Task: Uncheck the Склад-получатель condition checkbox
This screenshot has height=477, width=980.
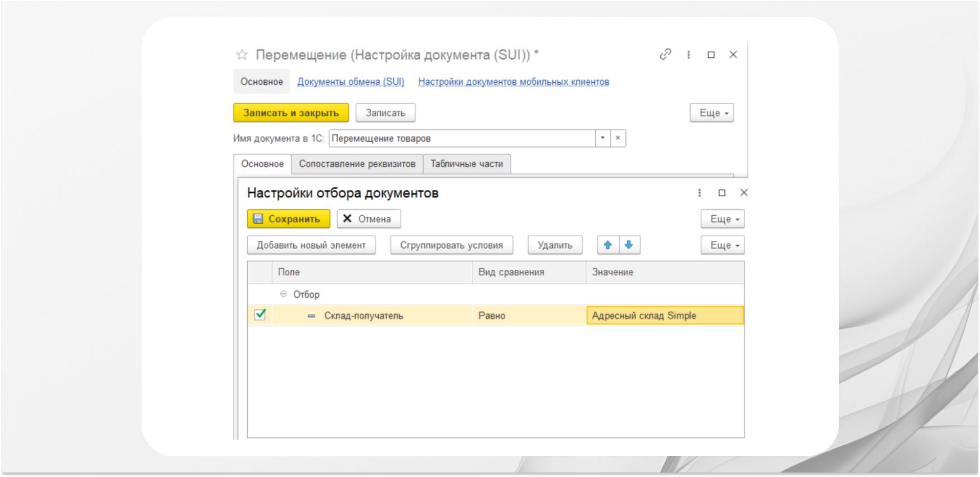Action: point(260,315)
